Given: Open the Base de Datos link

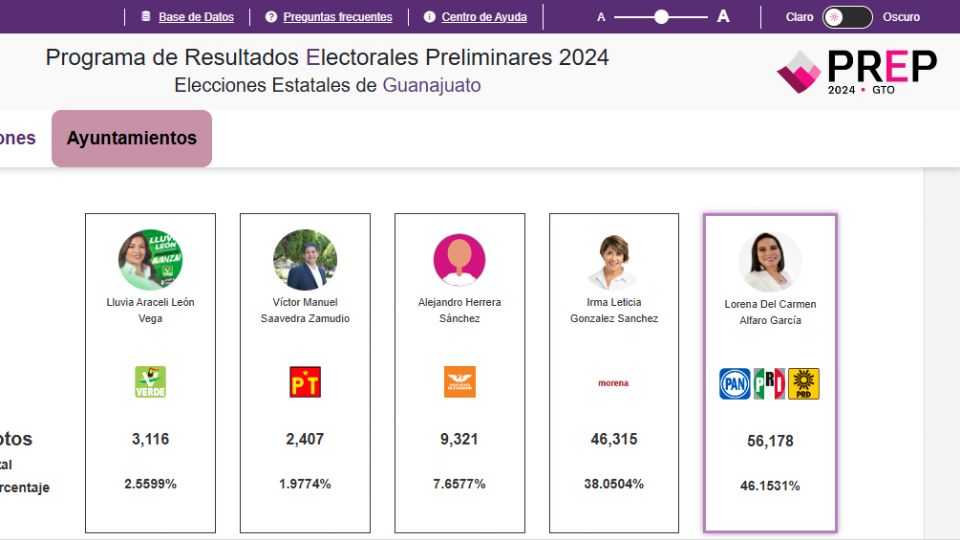Looking at the screenshot, I should point(196,17).
